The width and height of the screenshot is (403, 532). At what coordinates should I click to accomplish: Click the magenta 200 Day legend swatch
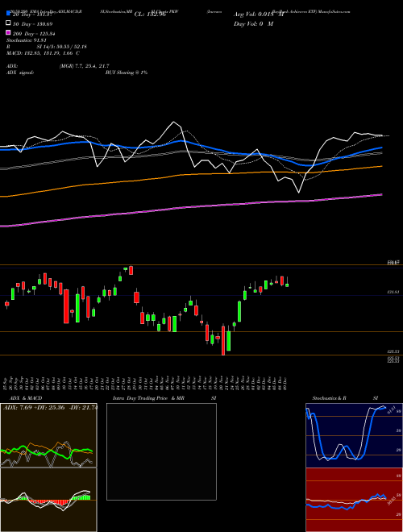click(x=8, y=33)
